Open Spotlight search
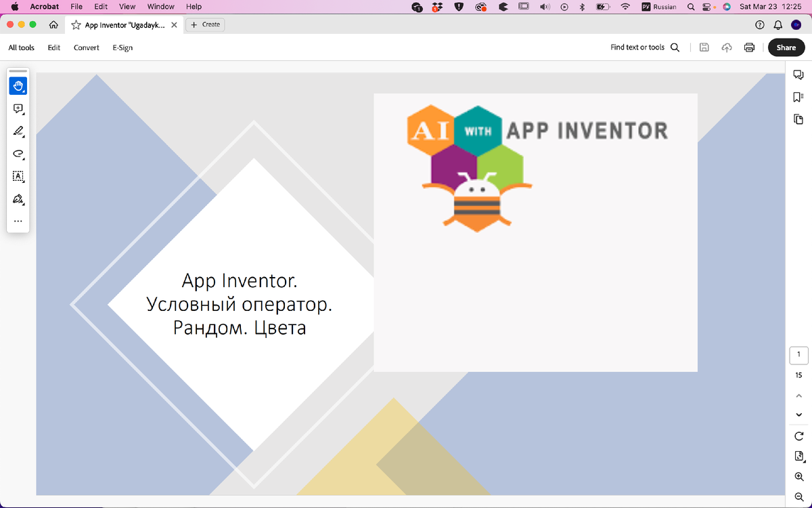This screenshot has height=508, width=812. coord(691,7)
